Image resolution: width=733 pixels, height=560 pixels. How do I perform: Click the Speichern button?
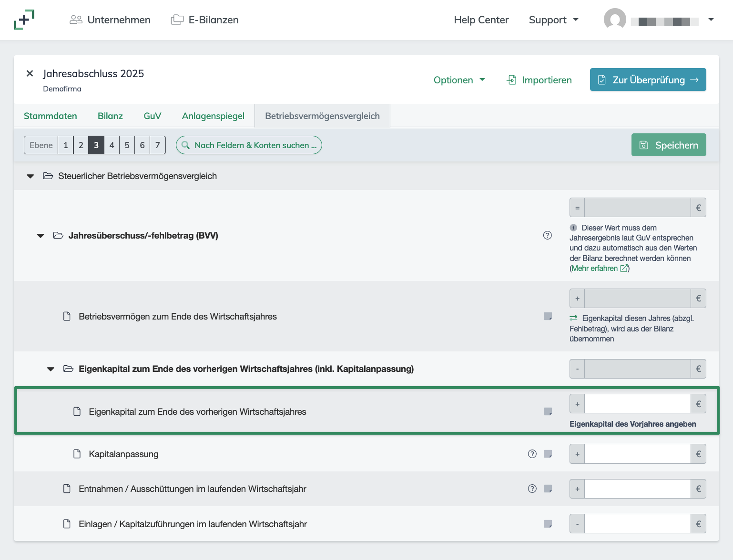(669, 145)
